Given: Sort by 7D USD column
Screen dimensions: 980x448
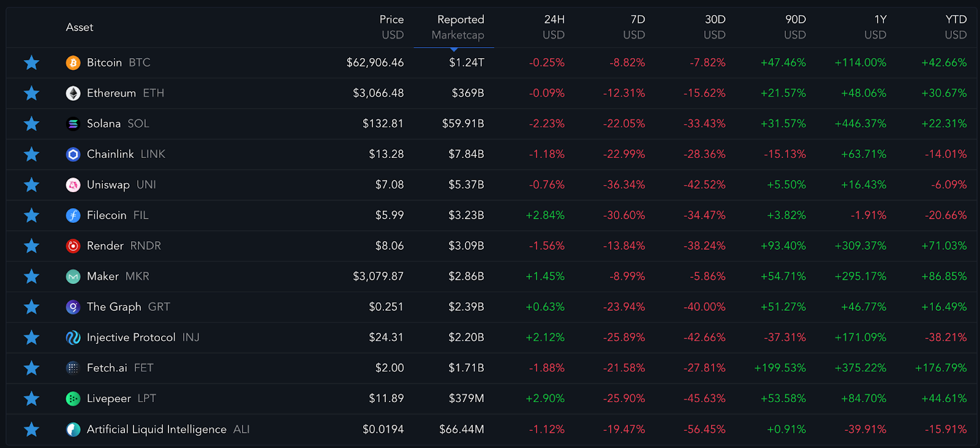Looking at the screenshot, I should [634, 27].
